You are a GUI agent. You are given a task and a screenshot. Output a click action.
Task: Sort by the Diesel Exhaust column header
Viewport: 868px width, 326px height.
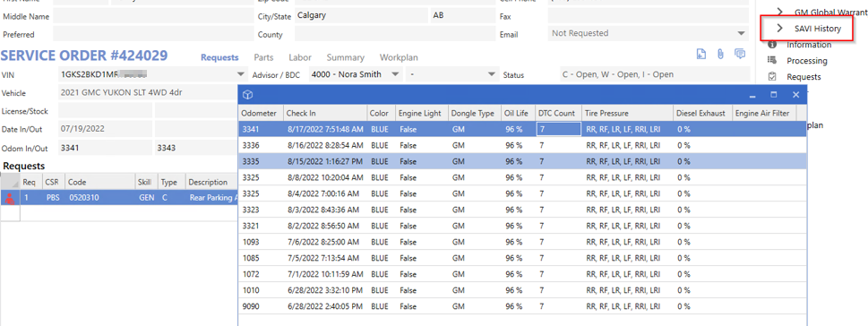pos(702,114)
